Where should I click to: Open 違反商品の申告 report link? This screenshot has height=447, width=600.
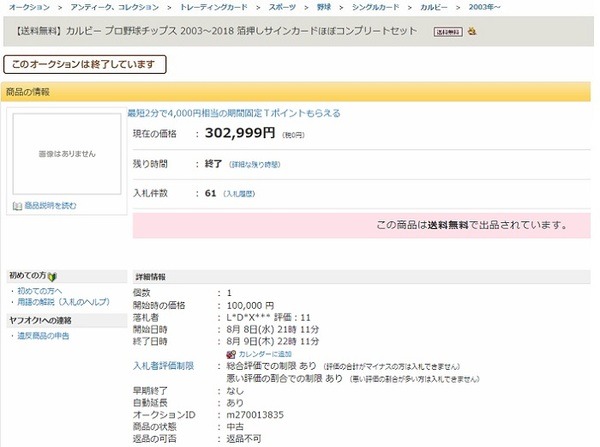coord(43,336)
